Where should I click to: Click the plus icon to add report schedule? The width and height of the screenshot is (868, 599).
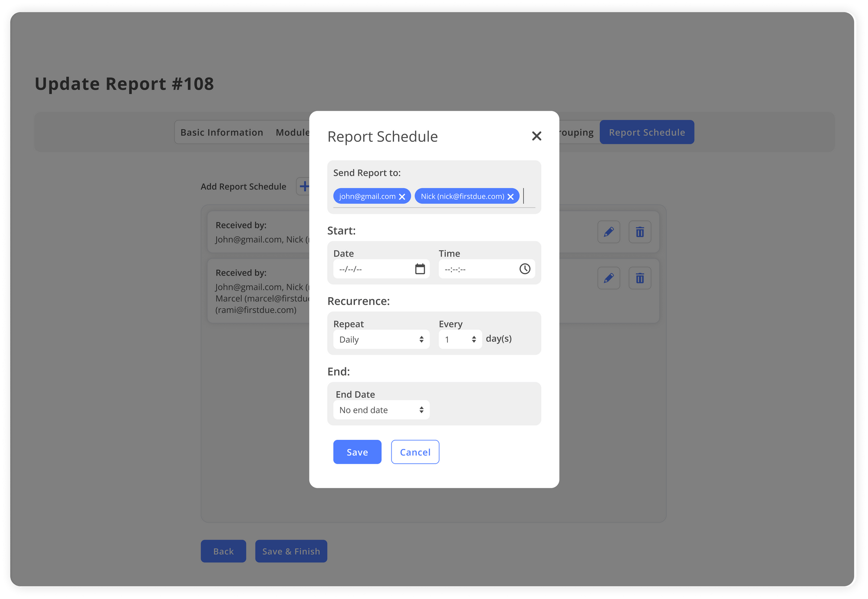click(305, 186)
